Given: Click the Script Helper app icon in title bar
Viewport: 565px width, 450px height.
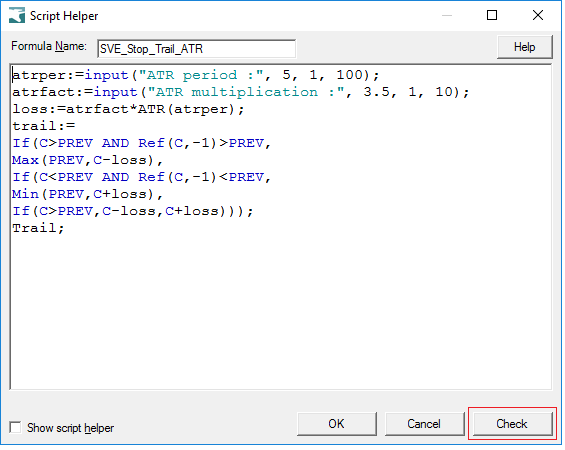Looking at the screenshot, I should (17, 15).
